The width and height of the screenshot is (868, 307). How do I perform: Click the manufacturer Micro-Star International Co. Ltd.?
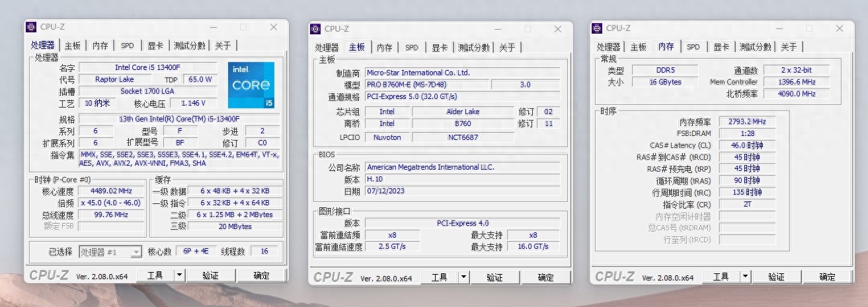point(462,73)
